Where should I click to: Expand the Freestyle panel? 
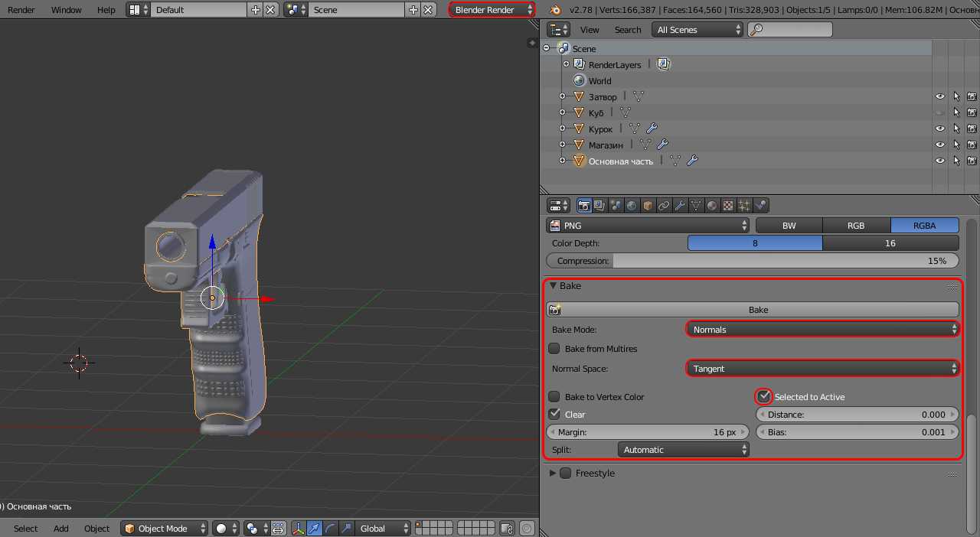pyautogui.click(x=554, y=474)
